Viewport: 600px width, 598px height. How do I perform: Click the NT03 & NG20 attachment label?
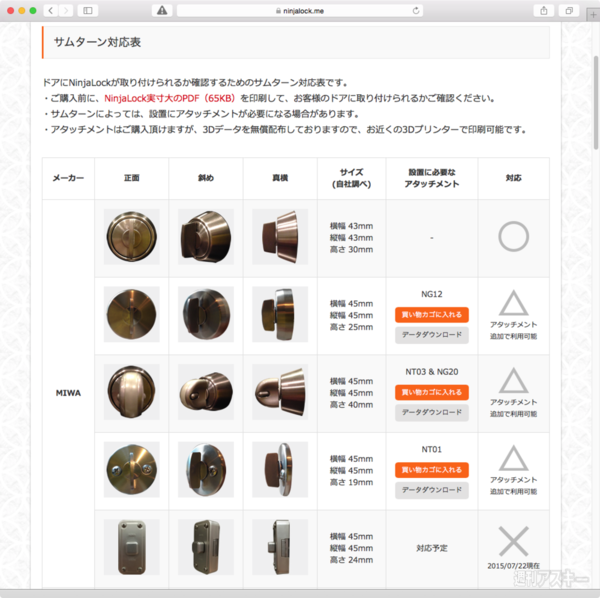[x=432, y=372]
